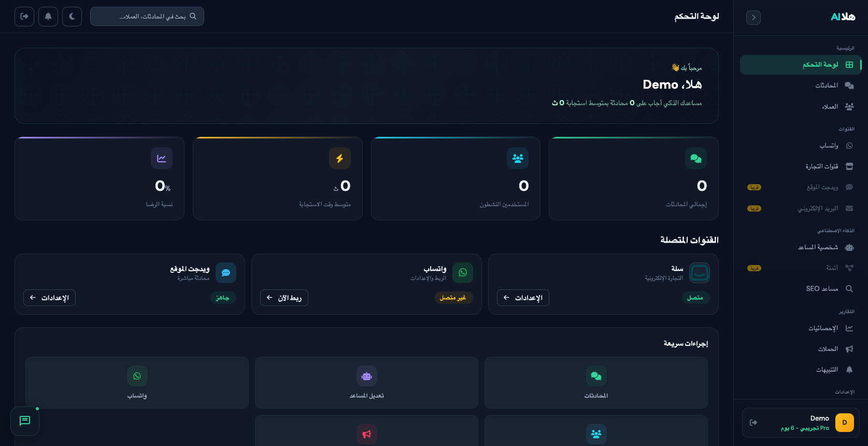Viewport: 868px width, 446px height.
Task: Toggle dark mode moon icon
Action: (72, 17)
